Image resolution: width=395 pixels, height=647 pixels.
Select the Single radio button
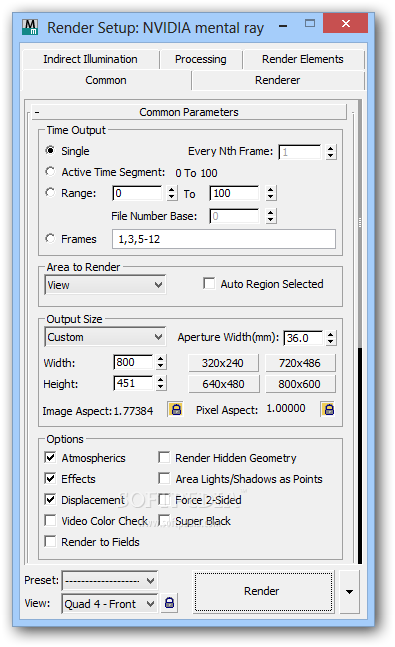click(50, 150)
